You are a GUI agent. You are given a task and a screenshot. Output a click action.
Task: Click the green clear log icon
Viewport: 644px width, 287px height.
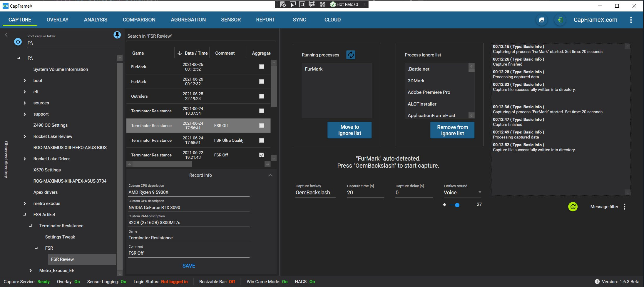click(573, 207)
